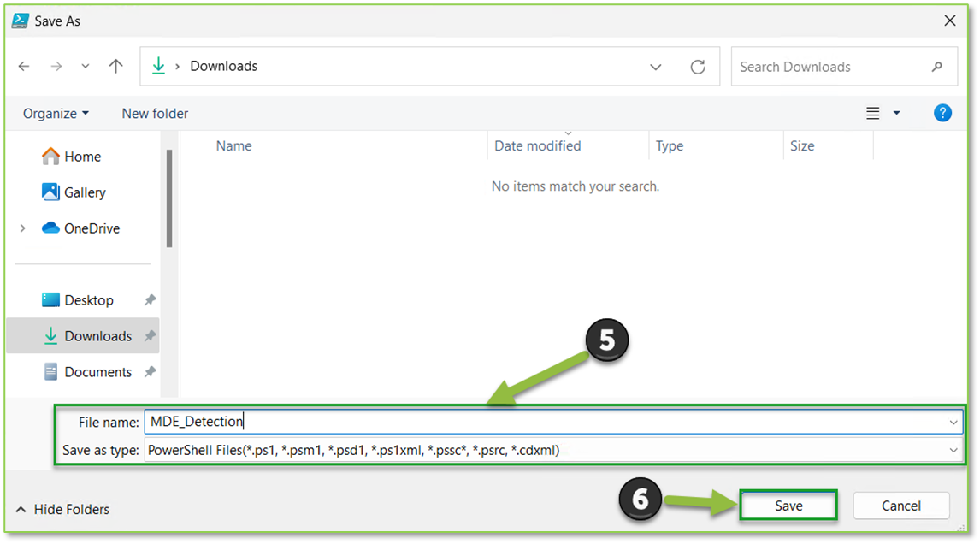
Task: Click the magnifier icon in search box
Action: (x=937, y=67)
